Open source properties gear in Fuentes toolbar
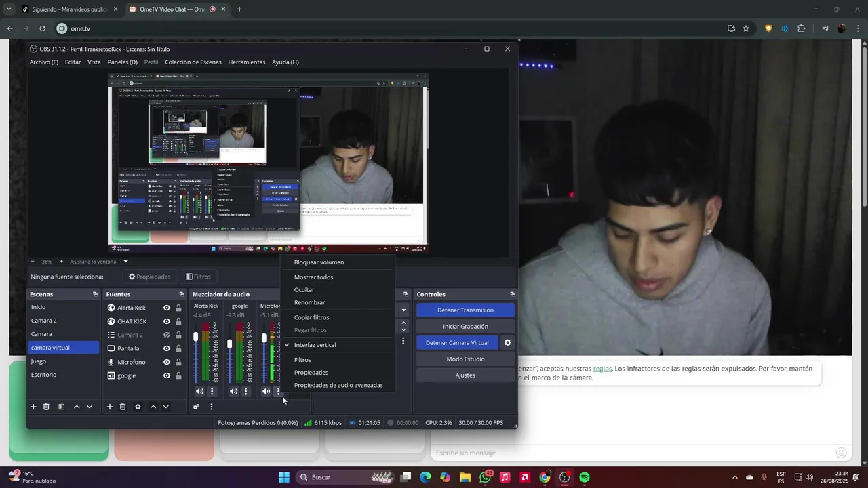Image resolution: width=868 pixels, height=488 pixels. [x=138, y=407]
